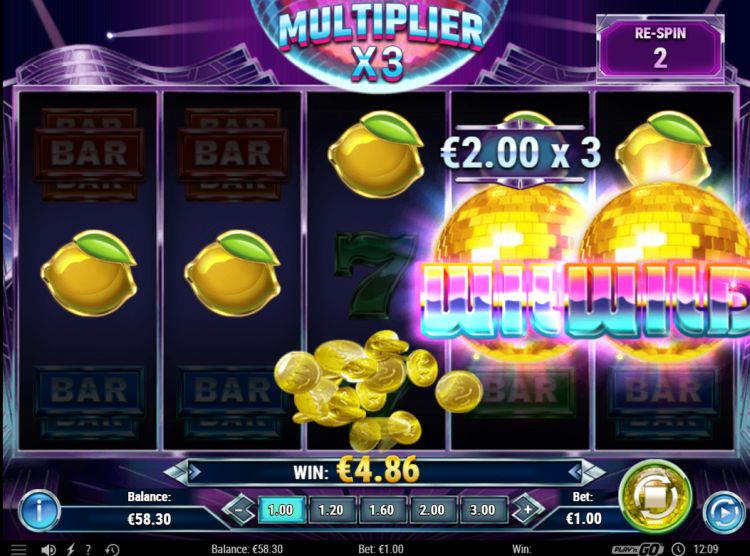
Task: Increase the bet with plus arrow
Action: coord(528,510)
